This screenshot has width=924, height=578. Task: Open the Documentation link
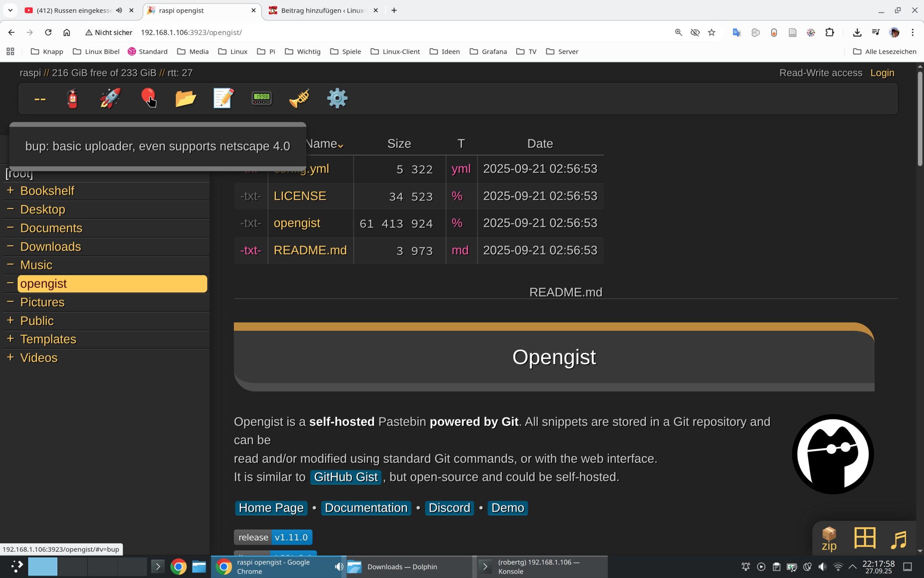(366, 508)
